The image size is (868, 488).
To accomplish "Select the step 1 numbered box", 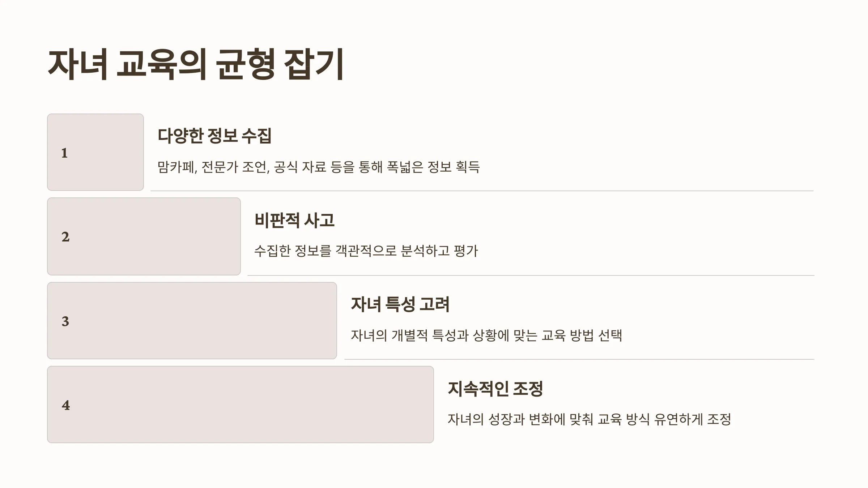I will 95,152.
